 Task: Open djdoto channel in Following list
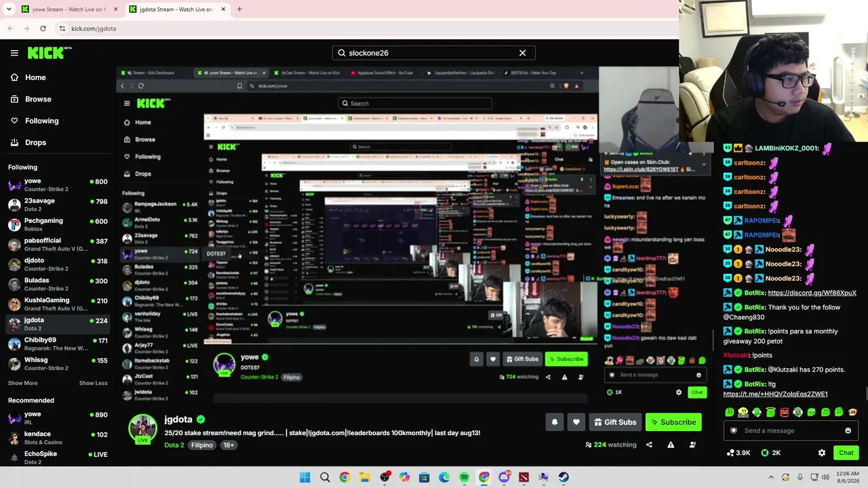click(58, 264)
